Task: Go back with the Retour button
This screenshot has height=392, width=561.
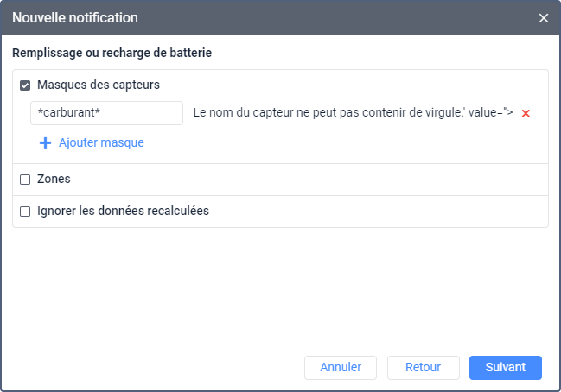Action: 423,367
